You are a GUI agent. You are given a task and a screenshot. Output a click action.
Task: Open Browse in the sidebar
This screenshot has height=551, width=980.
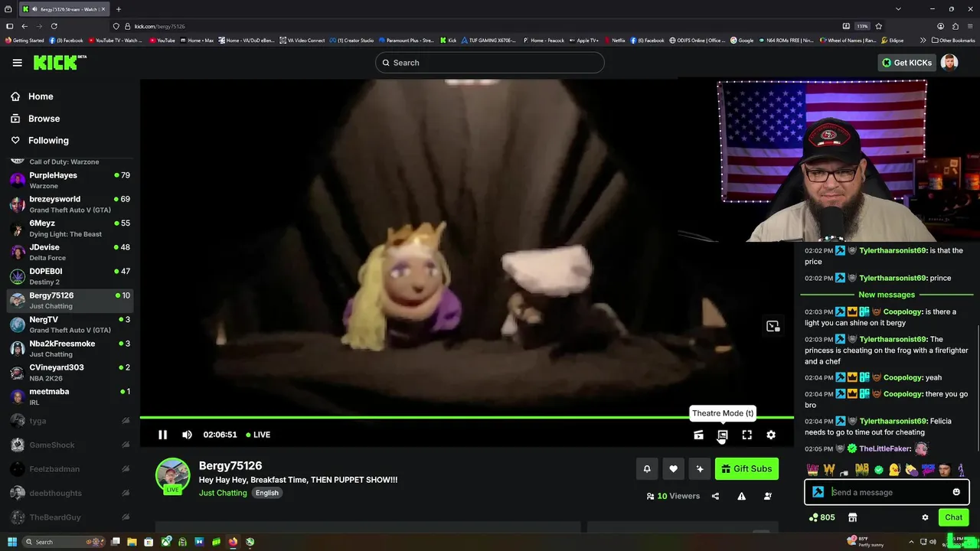[x=44, y=119]
